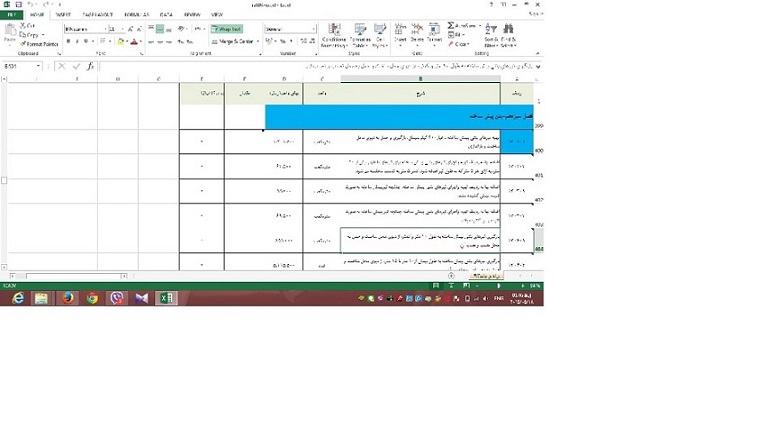The height and width of the screenshot is (437, 776).
Task: Click the Name Box field
Action: [19, 66]
